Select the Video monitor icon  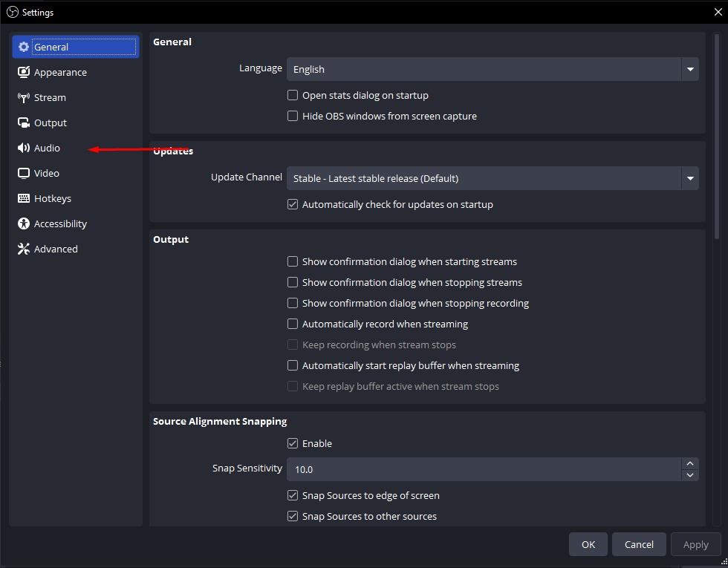pyautogui.click(x=24, y=173)
